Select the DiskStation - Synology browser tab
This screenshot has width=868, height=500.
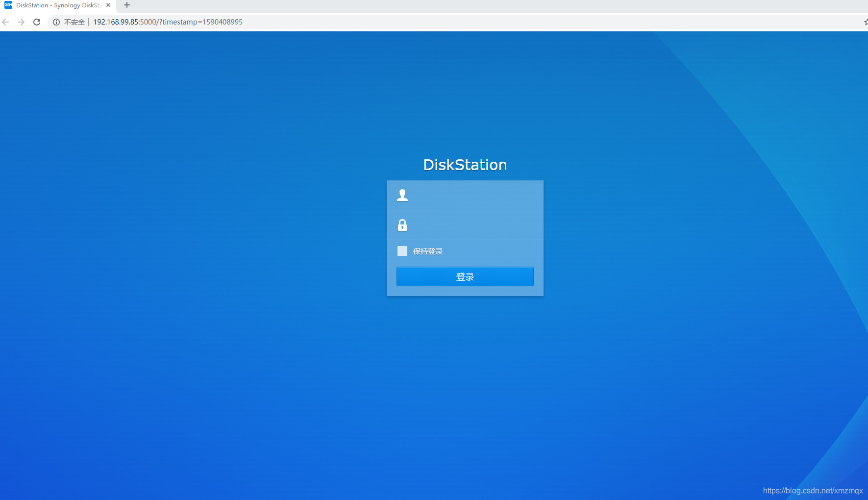coord(58,5)
